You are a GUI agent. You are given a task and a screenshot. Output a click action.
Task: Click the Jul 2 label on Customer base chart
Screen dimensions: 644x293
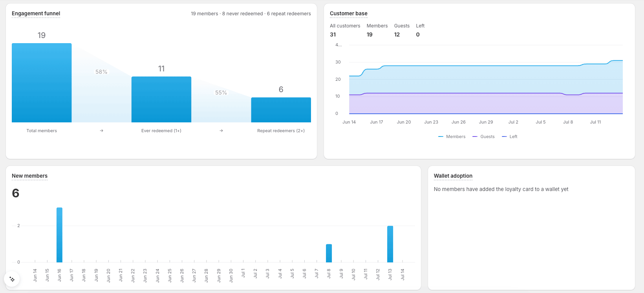[513, 122]
